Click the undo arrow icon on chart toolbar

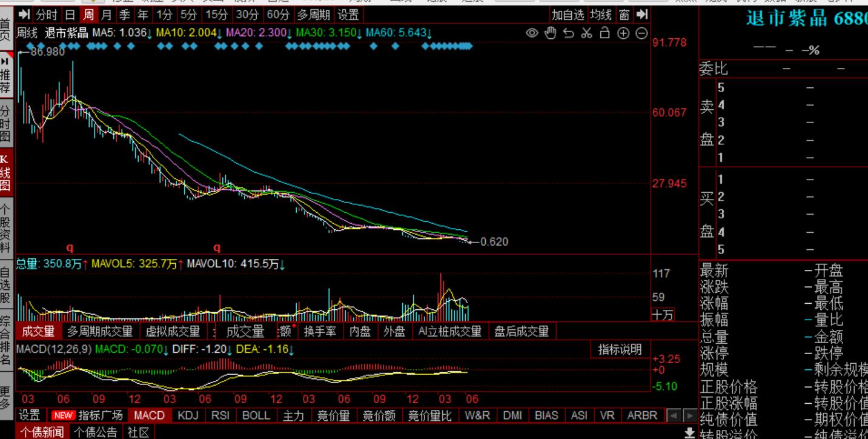pyautogui.click(x=568, y=33)
